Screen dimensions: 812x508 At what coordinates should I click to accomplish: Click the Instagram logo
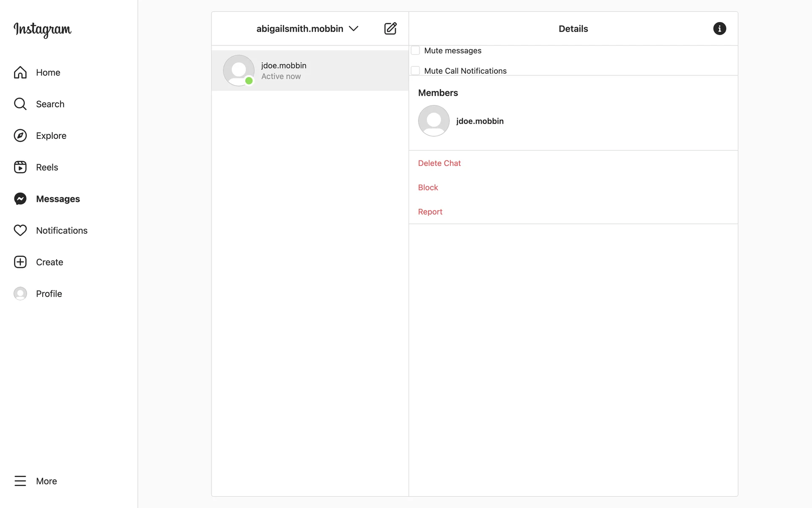point(42,29)
